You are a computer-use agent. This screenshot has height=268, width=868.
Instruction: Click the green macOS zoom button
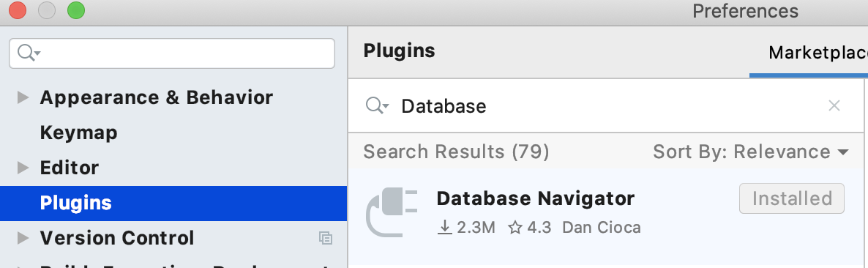click(x=76, y=10)
